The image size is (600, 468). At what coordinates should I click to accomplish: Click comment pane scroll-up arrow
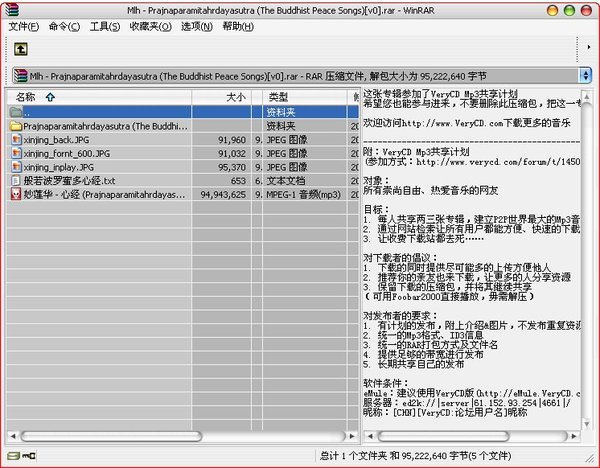586,96
